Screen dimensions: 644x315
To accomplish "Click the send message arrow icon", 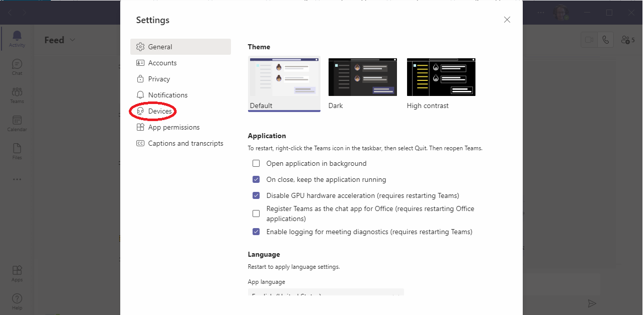I will pyautogui.click(x=592, y=303).
